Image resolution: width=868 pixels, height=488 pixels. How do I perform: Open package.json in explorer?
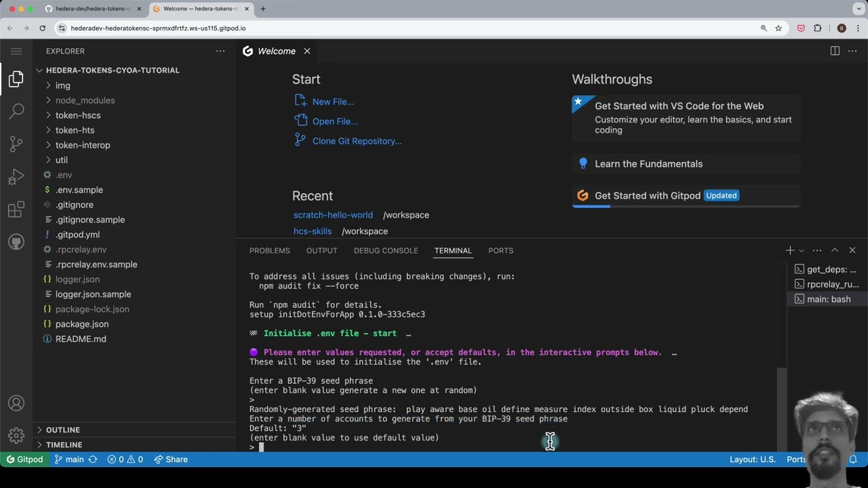(82, 324)
